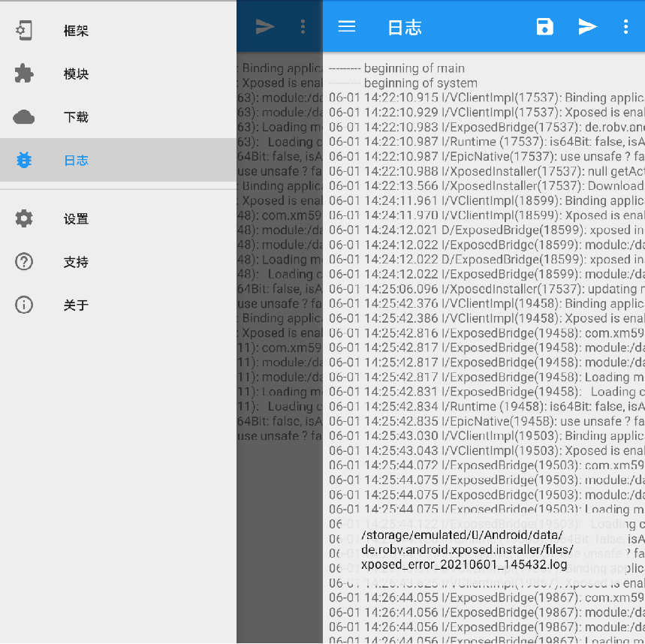The width and height of the screenshot is (645, 644).
Task: Click the settings gear icon
Action: click(24, 218)
